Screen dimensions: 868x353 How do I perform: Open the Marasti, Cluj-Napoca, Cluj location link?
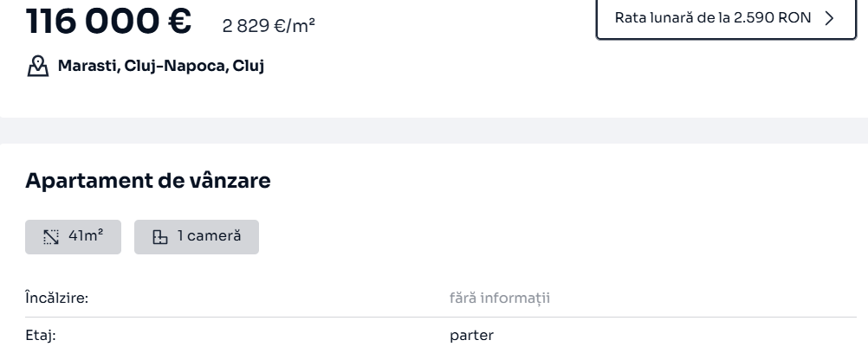[160, 66]
